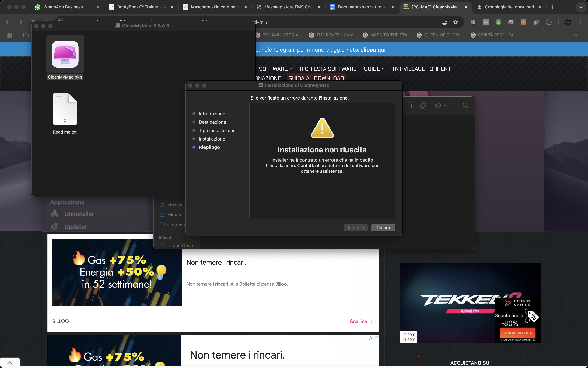Switch to Maschera skin care tab
The image size is (588, 368).
click(215, 7)
